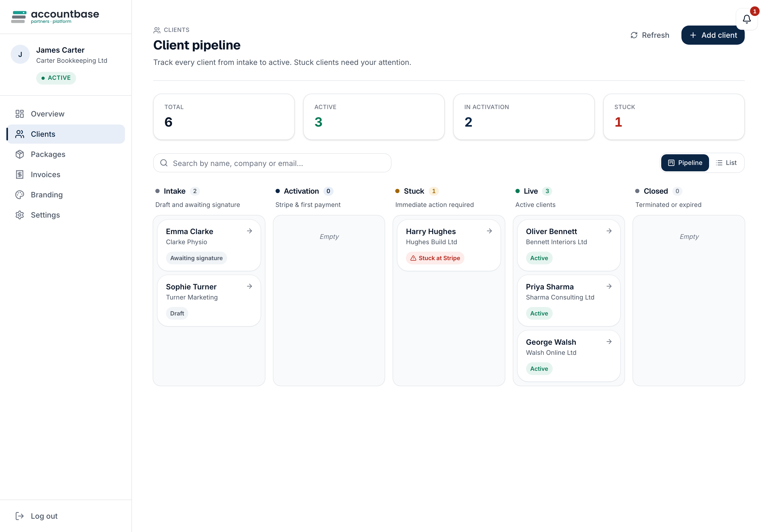Open arrow on George Walsh card
This screenshot has height=532, width=766.
click(x=609, y=342)
